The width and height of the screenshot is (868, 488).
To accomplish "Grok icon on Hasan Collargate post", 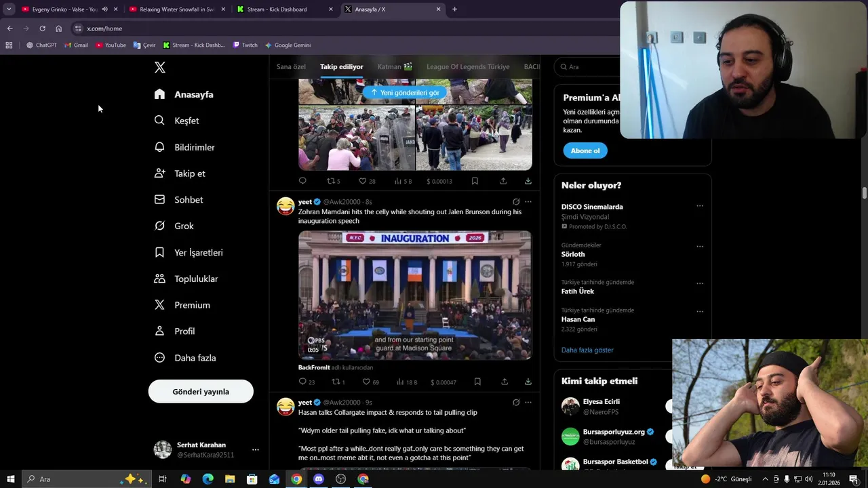I will coord(516,403).
